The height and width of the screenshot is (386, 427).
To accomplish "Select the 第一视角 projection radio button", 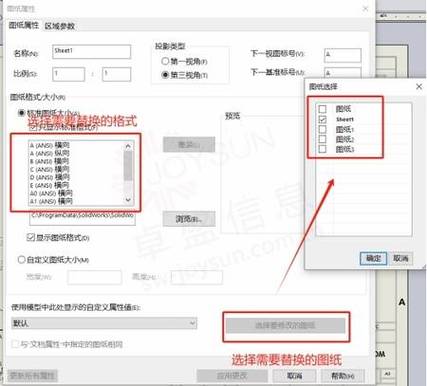I will (x=165, y=61).
